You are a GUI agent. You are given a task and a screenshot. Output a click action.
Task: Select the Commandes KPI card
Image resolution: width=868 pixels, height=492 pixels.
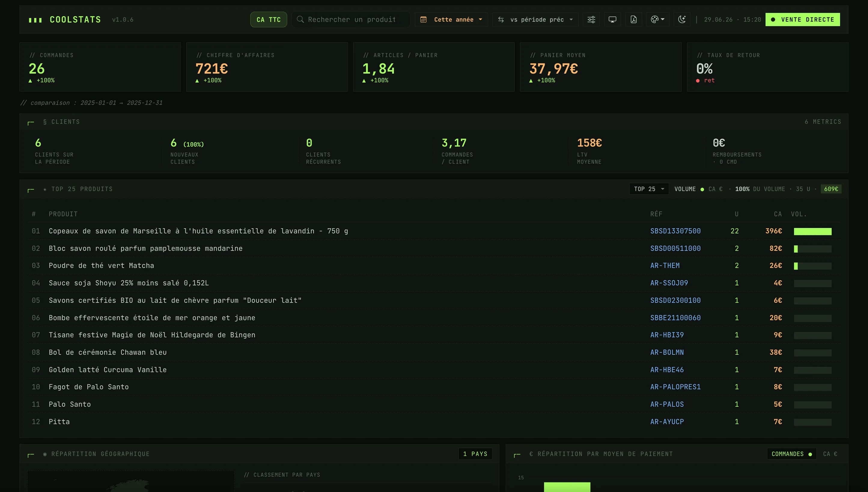click(100, 67)
